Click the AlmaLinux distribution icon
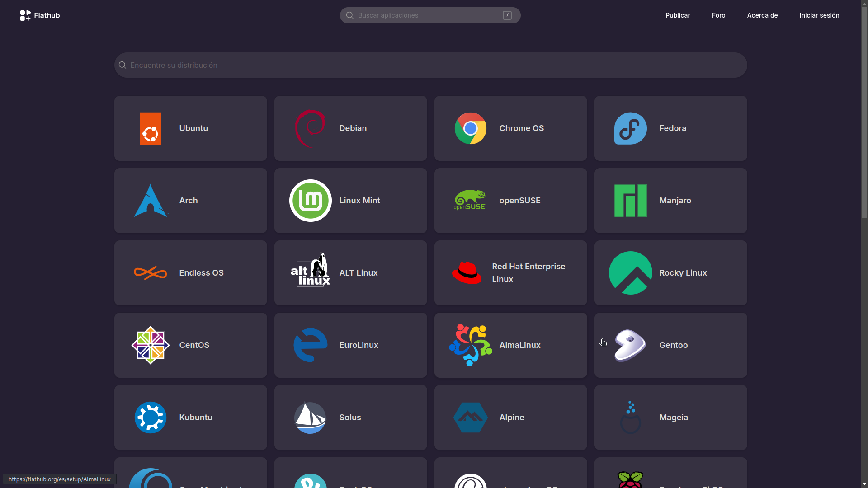Viewport: 868px width, 488px height. 470,345
